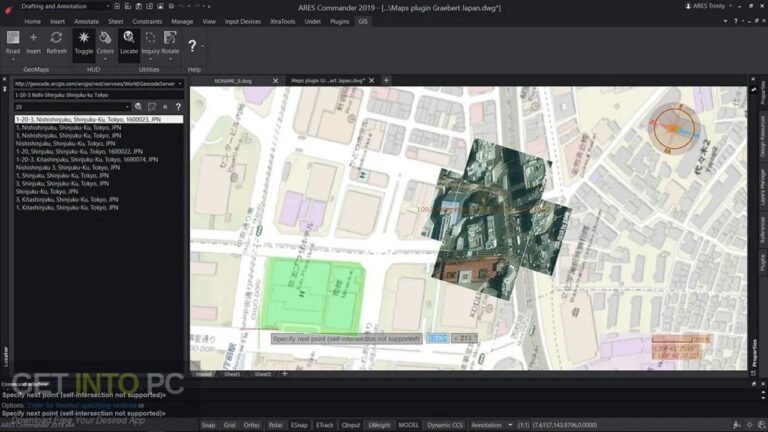
Task: Toggle Polar tracking in status bar
Action: pyautogui.click(x=275, y=425)
